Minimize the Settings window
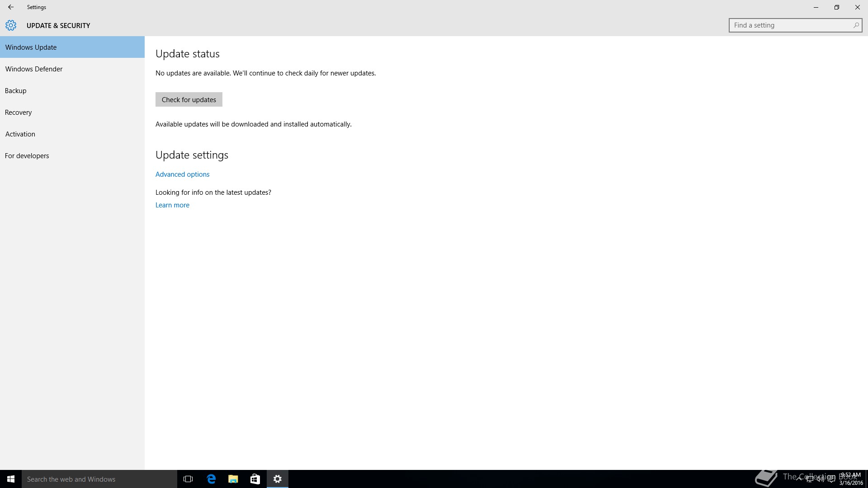The width and height of the screenshot is (868, 488). click(816, 7)
